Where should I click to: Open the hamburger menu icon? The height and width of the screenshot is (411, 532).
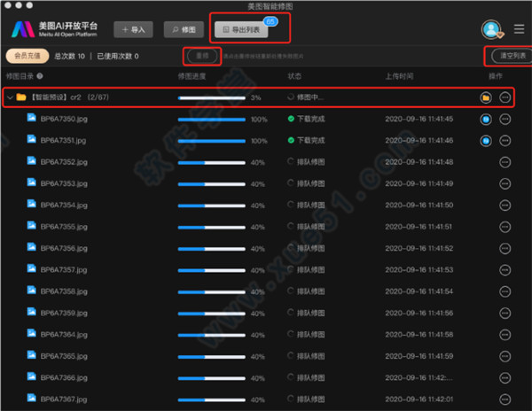[520, 29]
